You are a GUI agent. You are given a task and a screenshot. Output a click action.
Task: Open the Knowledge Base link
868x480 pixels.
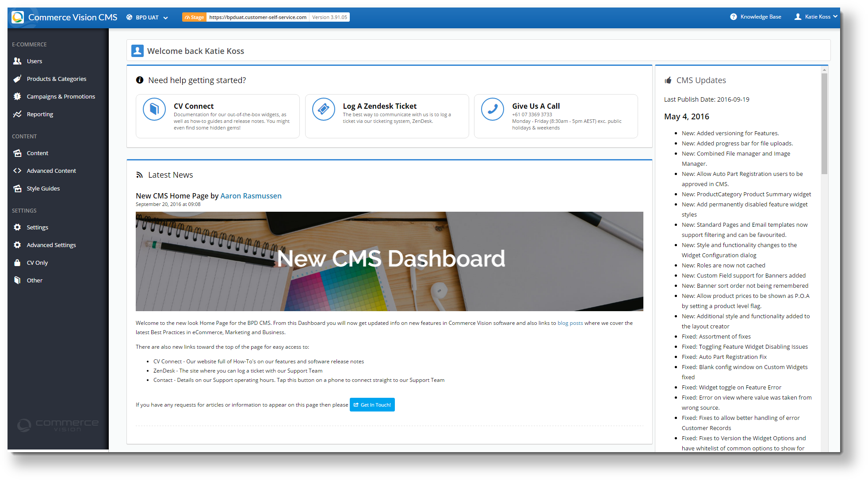761,17
